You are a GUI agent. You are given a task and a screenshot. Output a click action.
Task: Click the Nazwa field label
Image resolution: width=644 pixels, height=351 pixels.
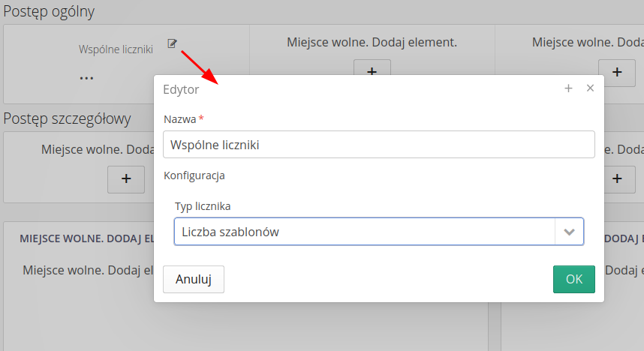(179, 119)
